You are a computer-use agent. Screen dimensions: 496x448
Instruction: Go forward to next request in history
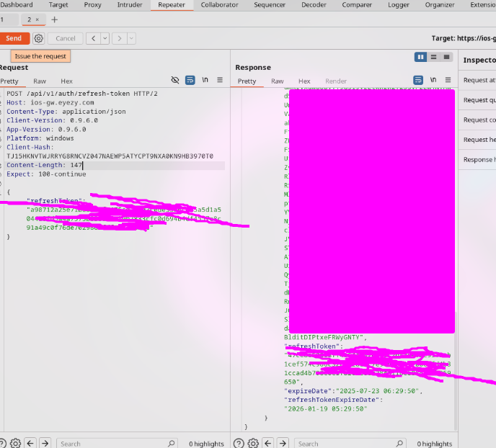coord(120,39)
